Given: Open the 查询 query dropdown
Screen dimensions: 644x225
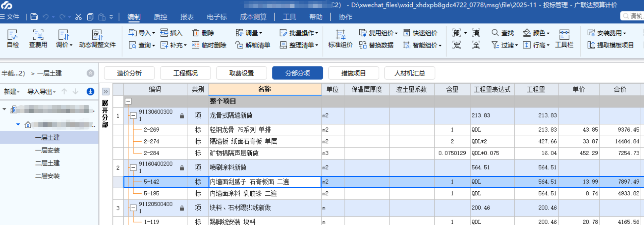Looking at the screenshot, I should click(x=142, y=45).
